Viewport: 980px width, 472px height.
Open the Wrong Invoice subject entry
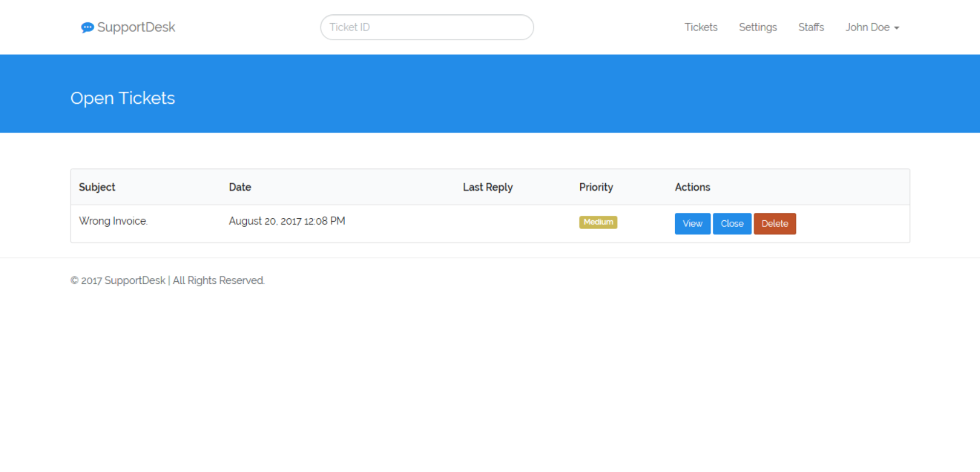pyautogui.click(x=113, y=221)
